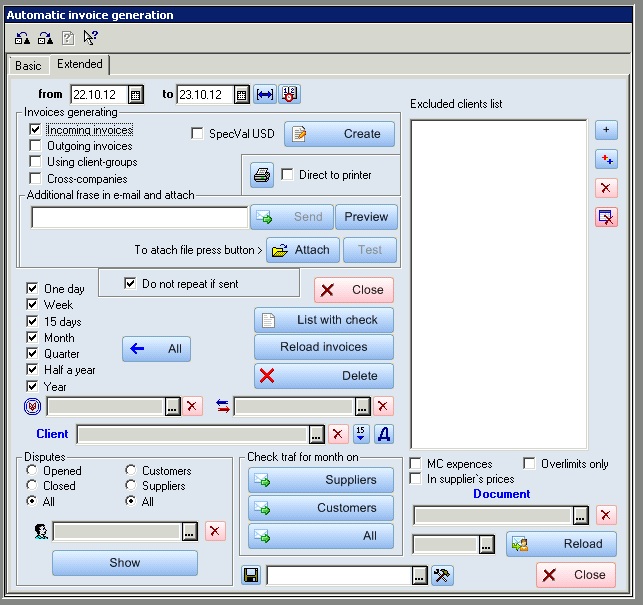Open the Document field browse button

[x=580, y=515]
